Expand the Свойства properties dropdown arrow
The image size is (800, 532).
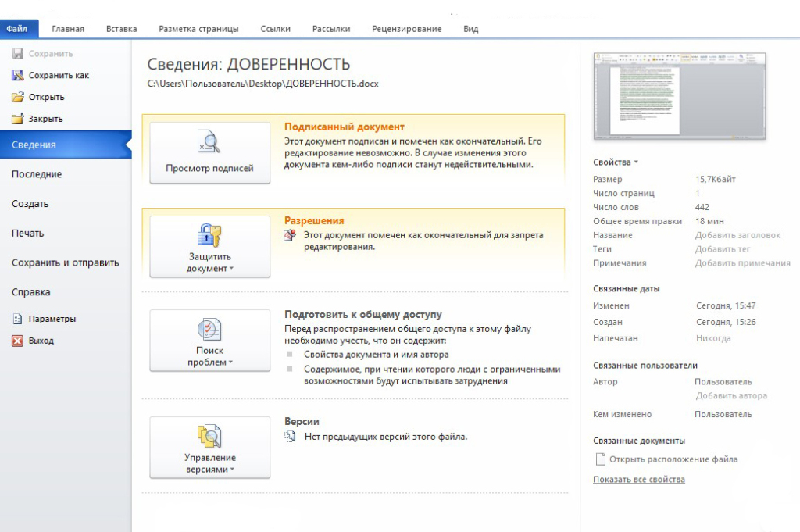coord(635,162)
